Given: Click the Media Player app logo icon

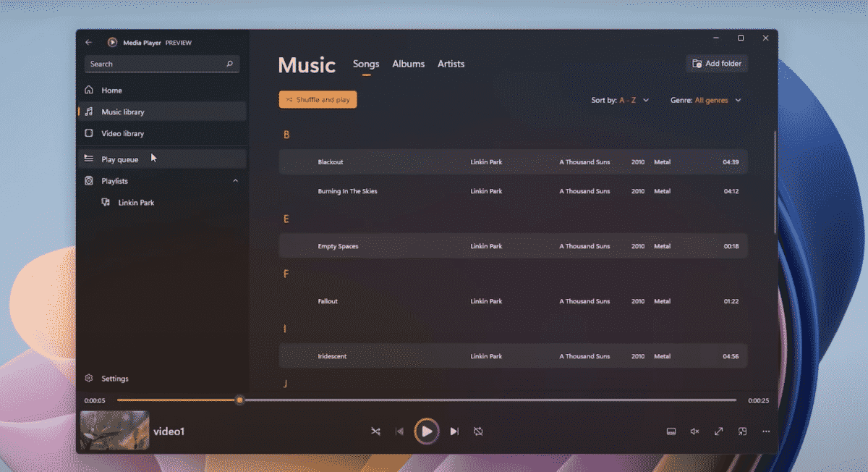Looking at the screenshot, I should 112,43.
